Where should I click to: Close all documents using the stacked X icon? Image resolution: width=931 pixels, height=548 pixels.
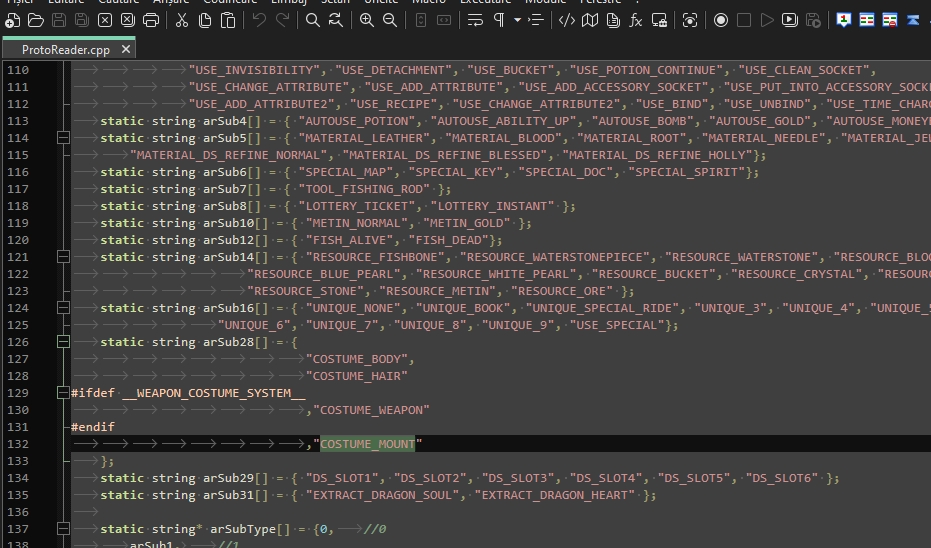128,21
